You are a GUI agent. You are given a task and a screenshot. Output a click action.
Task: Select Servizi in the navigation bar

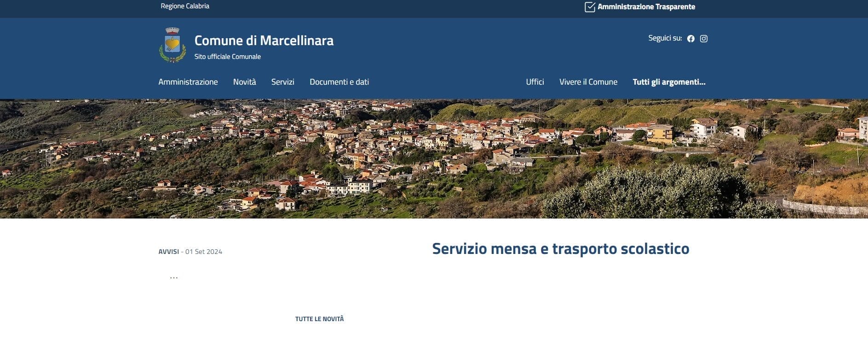coord(282,82)
